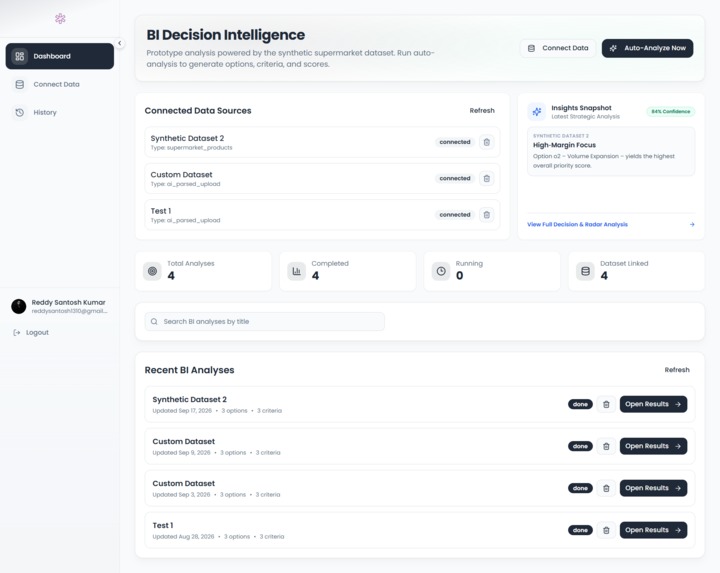720x573 pixels.
Task: Delete Custom Dataset analysis updated Sep 3
Action: click(x=606, y=488)
